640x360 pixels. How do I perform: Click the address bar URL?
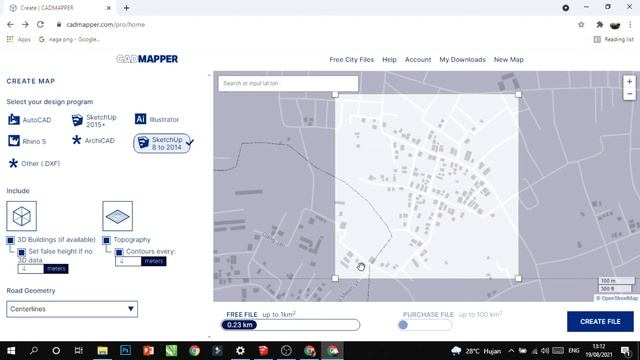106,24
